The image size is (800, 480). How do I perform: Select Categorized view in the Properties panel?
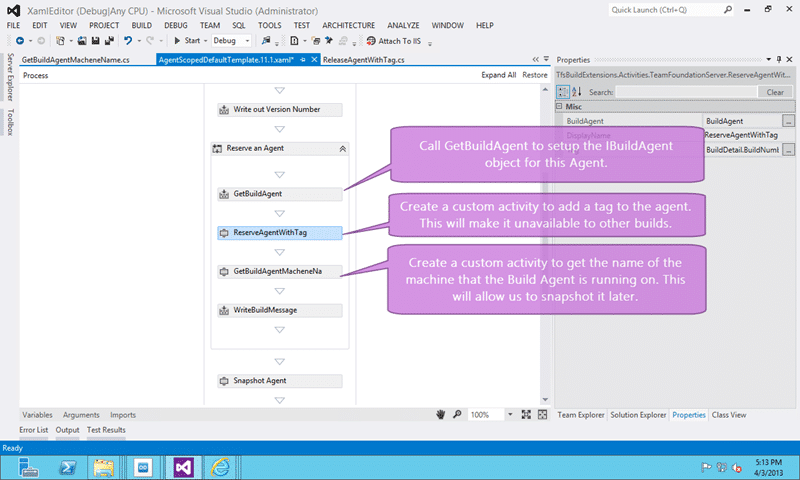tap(563, 92)
